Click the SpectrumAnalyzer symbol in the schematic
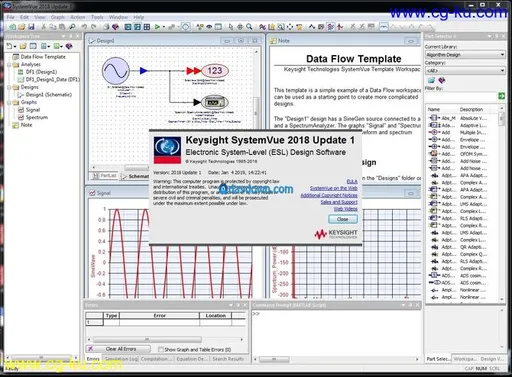The width and height of the screenshot is (512, 377). pyautogui.click(x=215, y=102)
